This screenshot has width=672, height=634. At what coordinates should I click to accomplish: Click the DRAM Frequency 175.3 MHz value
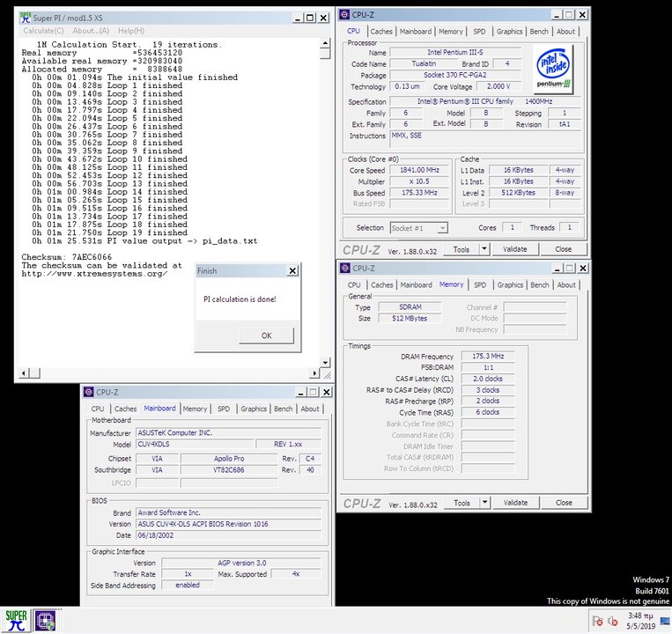tap(488, 356)
